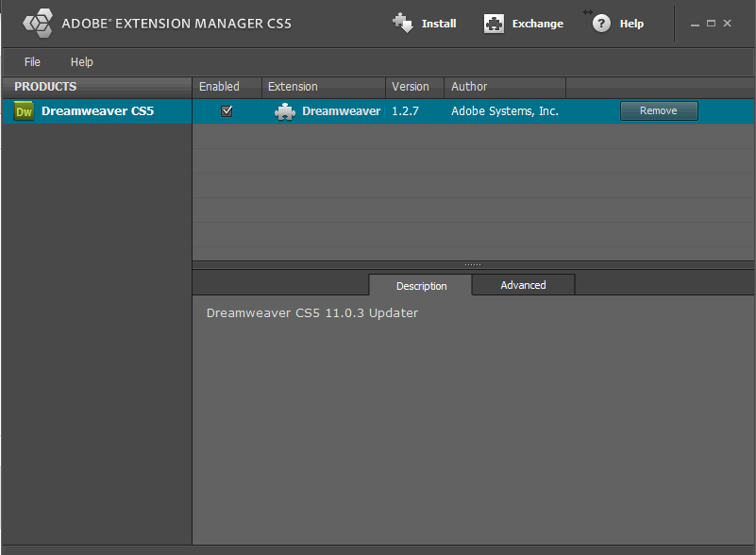Viewport: 756px width, 555px height.
Task: Close the Extension Manager window
Action: pyautogui.click(x=728, y=24)
